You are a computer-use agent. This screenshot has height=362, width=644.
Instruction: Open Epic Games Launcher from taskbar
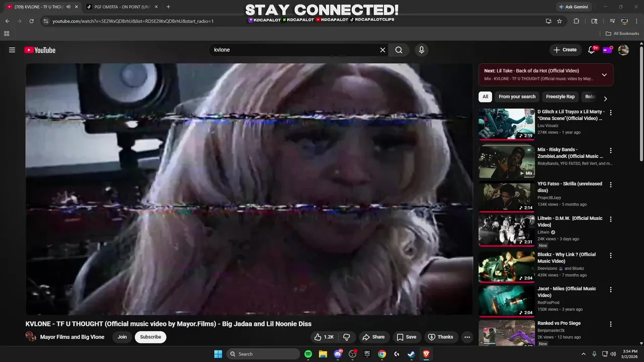367,354
